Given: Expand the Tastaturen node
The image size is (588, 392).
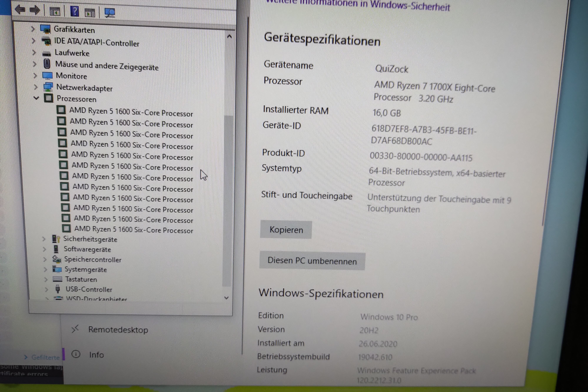Looking at the screenshot, I should point(46,279).
